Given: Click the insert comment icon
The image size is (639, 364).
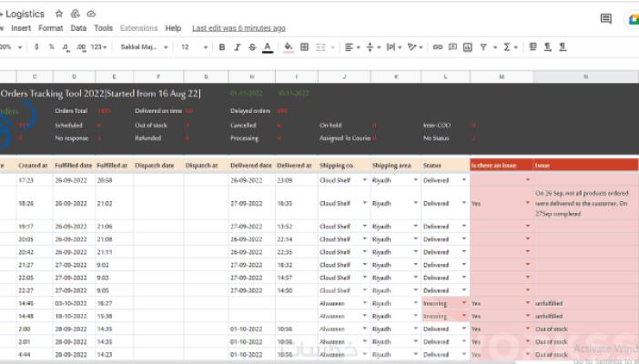Looking at the screenshot, I should point(452,47).
